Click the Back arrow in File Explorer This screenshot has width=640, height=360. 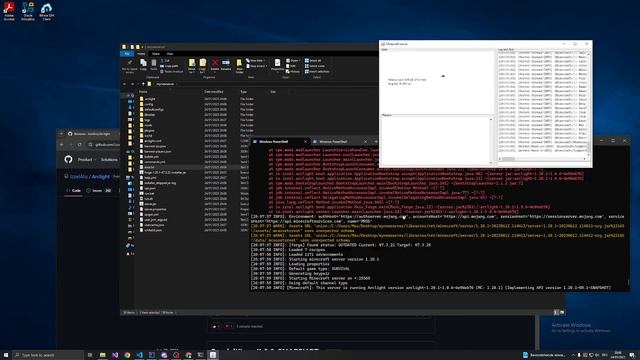coord(124,84)
